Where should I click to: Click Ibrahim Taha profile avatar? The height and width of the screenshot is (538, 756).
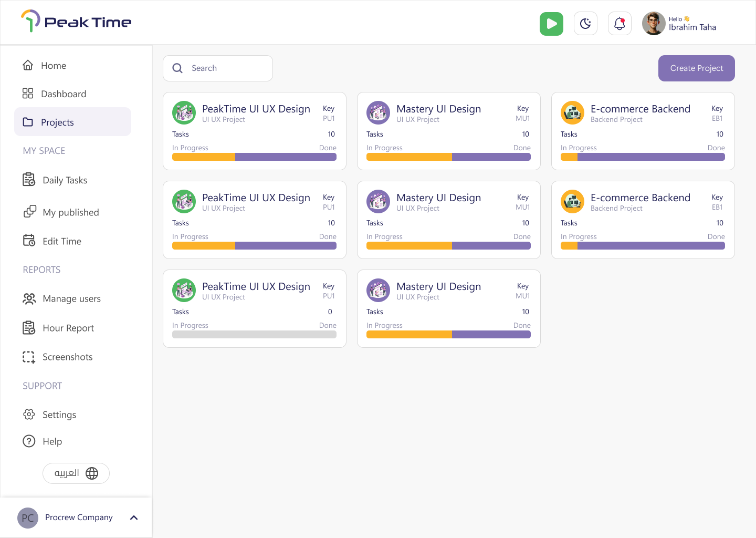pos(654,24)
